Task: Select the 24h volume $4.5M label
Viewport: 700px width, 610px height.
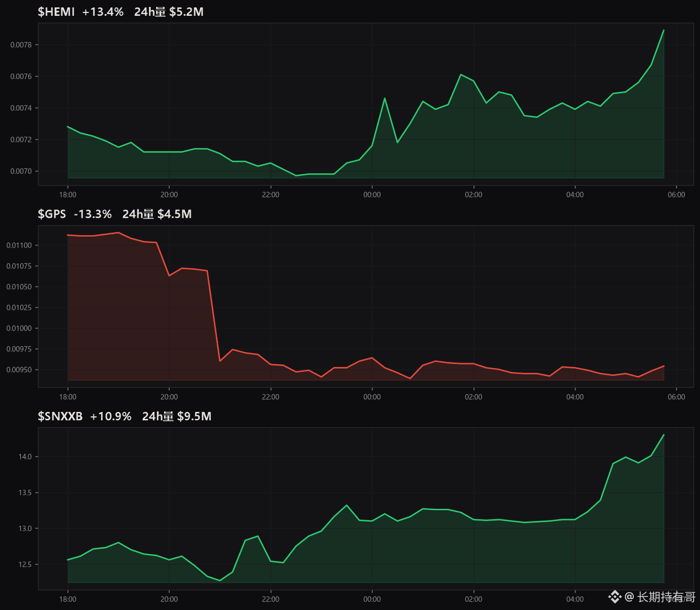Action: coord(157,214)
